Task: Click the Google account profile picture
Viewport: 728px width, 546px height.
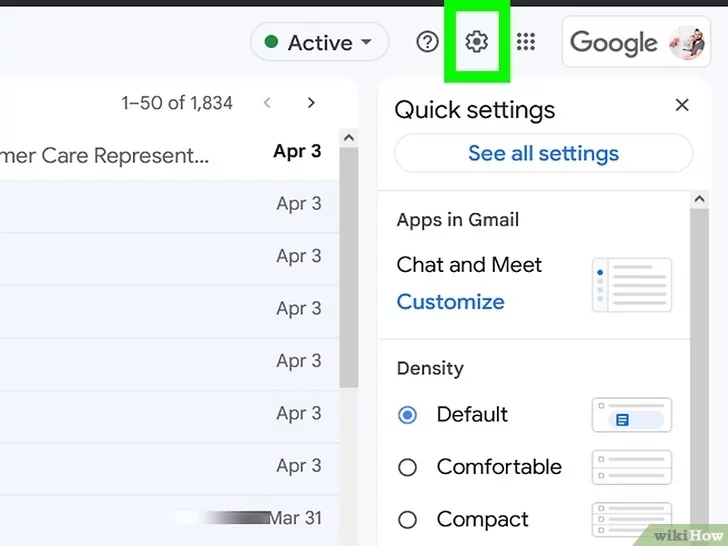Action: click(687, 43)
